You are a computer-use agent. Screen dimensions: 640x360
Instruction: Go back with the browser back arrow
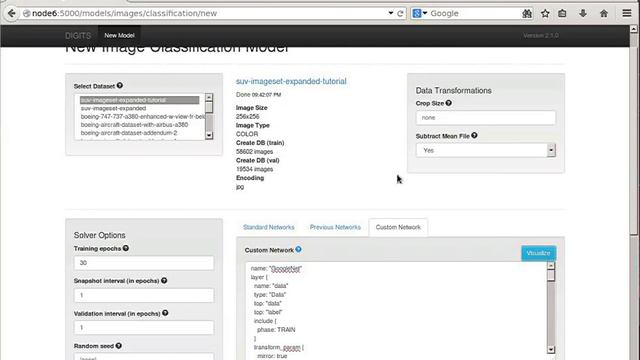[x=11, y=13]
